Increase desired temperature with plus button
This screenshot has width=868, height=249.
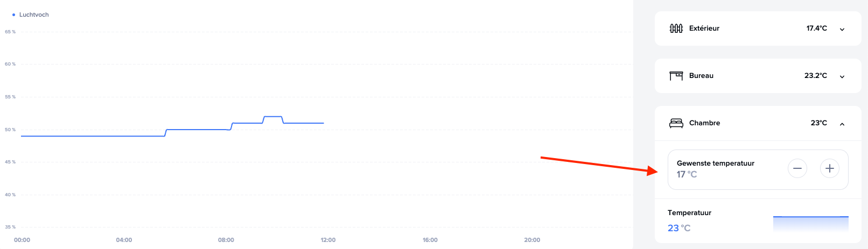click(x=829, y=168)
